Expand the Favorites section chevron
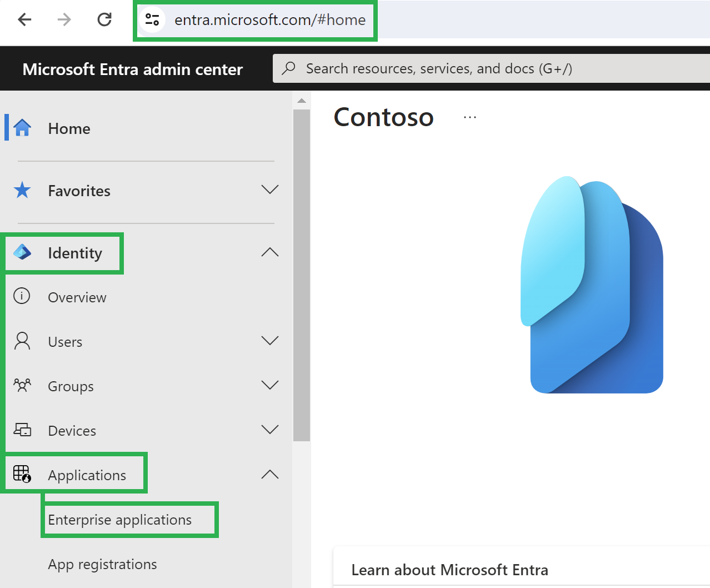Viewport: 710px width, 588px height. (x=270, y=190)
